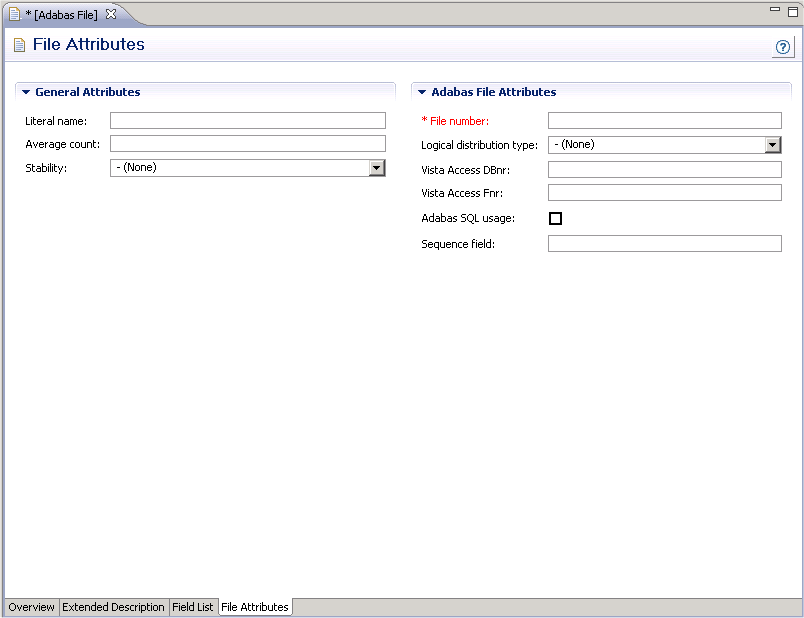Open the Logical distribution type dropdown

[772, 145]
